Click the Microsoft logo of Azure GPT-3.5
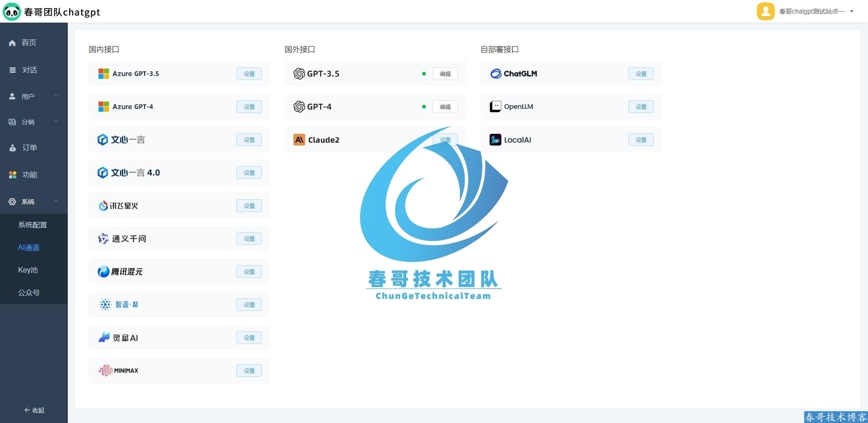 pos(104,74)
